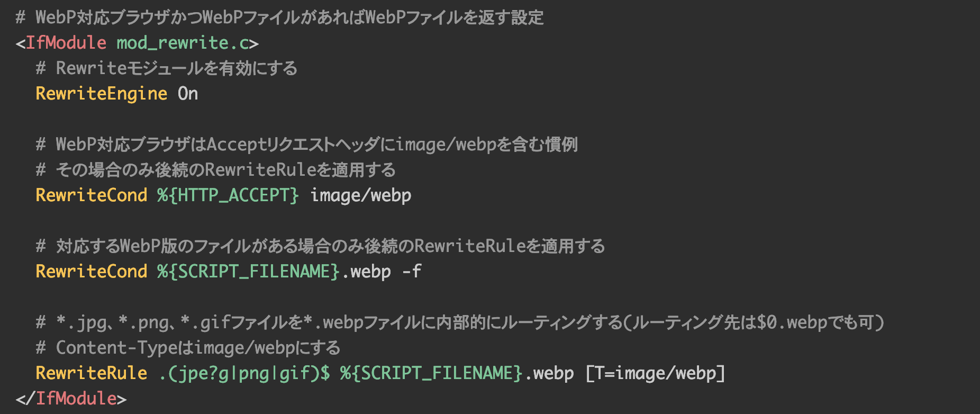Click the comment beginning その場合のみ後続
Image resolution: width=980 pixels, height=414 pixels.
[216, 170]
